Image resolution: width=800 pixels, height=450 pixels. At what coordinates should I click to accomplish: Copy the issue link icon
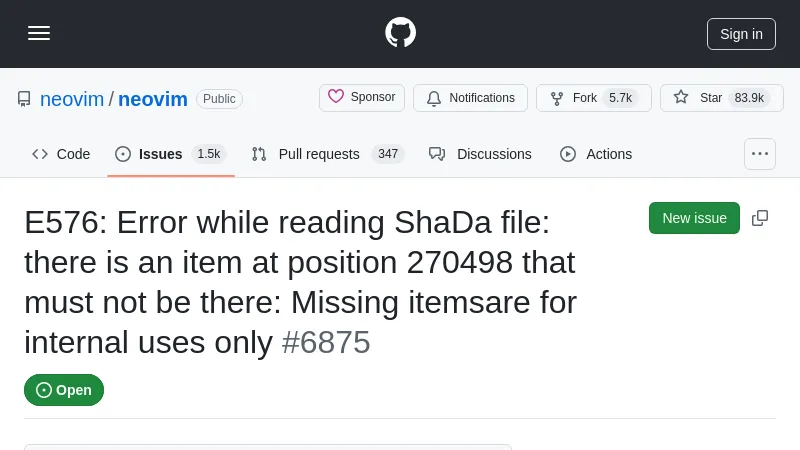coord(760,218)
